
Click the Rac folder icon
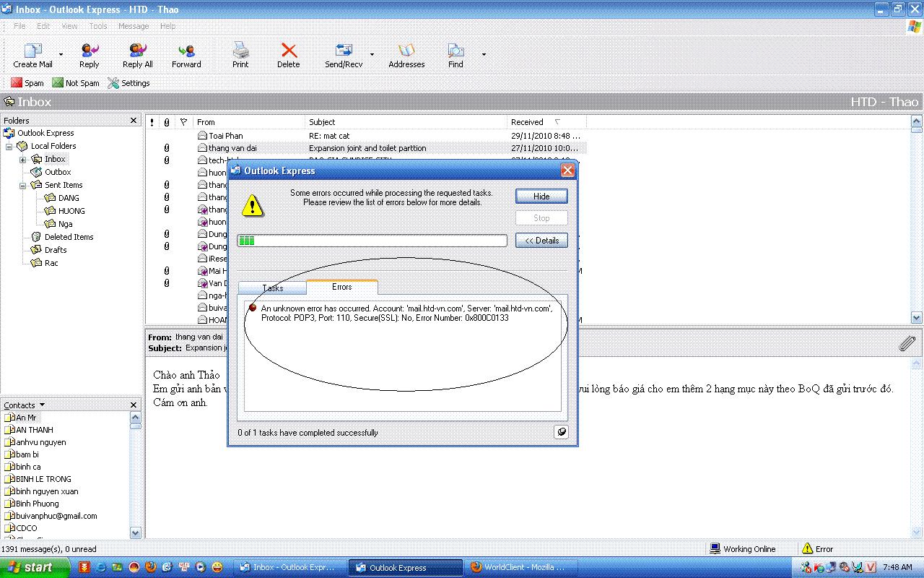click(x=37, y=263)
